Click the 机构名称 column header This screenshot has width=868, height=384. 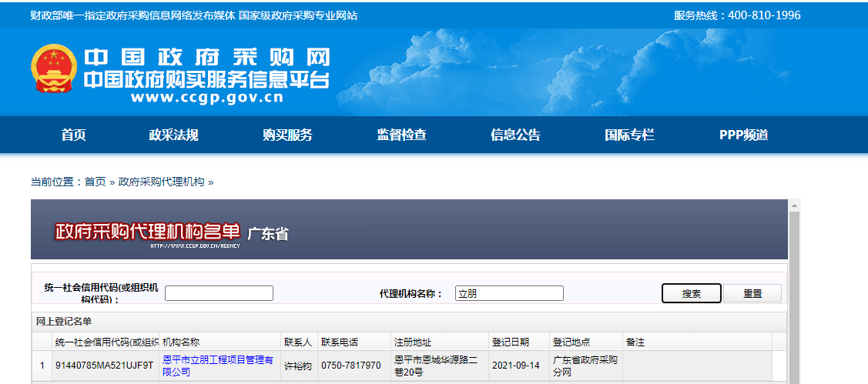click(220, 342)
